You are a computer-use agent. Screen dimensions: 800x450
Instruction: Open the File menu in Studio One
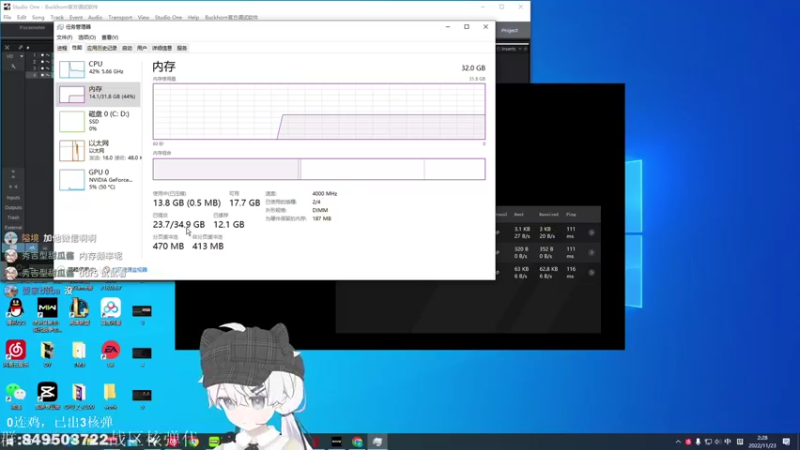7,17
